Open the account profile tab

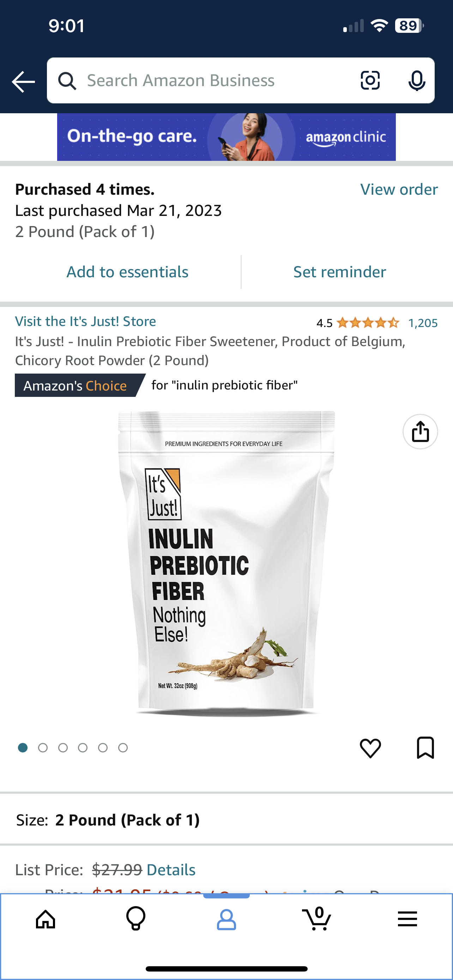(x=226, y=920)
